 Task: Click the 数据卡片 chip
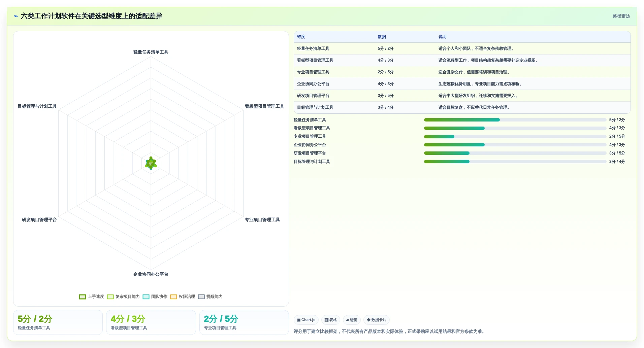(x=377, y=320)
